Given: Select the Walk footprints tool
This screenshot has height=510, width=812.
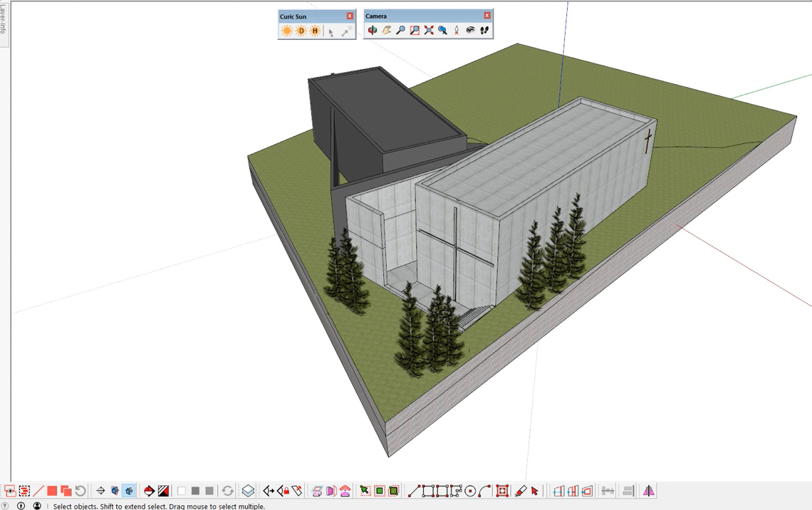Looking at the screenshot, I should coord(484,31).
